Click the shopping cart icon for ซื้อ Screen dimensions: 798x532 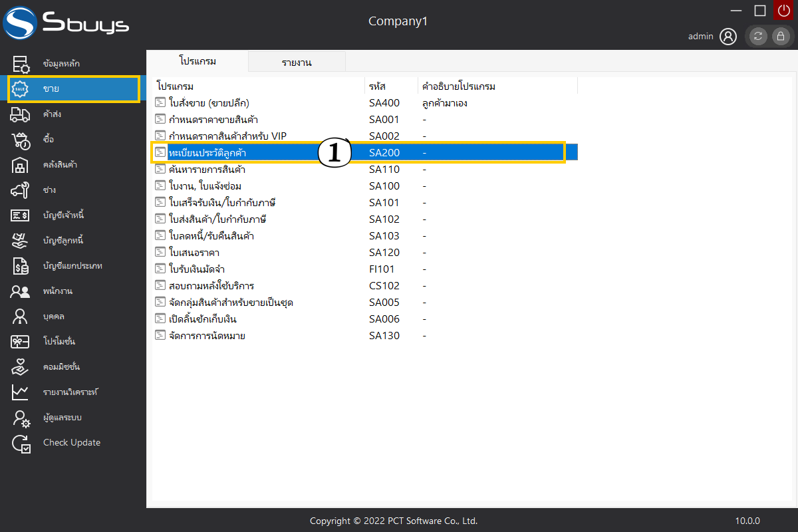(x=21, y=140)
